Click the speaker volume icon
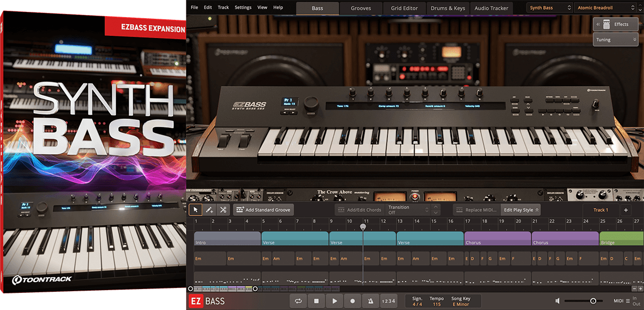 [x=558, y=301]
